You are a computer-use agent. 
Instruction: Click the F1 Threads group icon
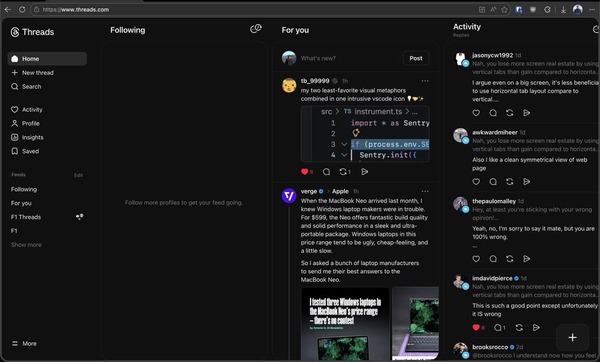80,217
